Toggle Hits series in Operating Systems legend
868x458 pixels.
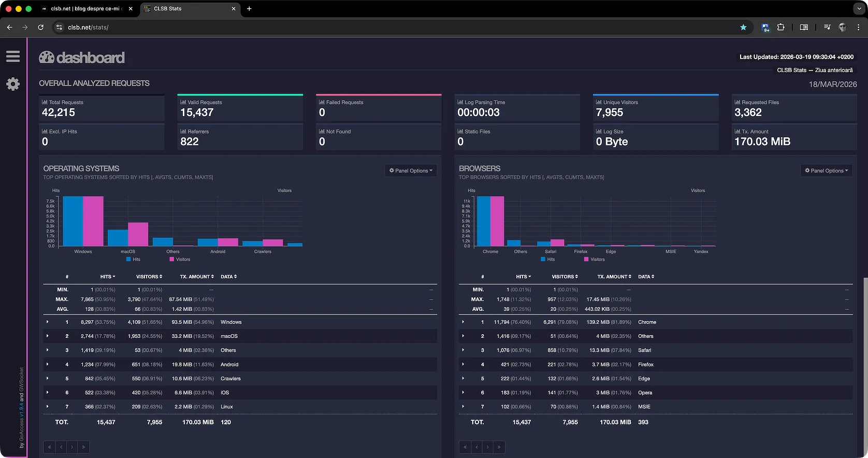pos(133,260)
